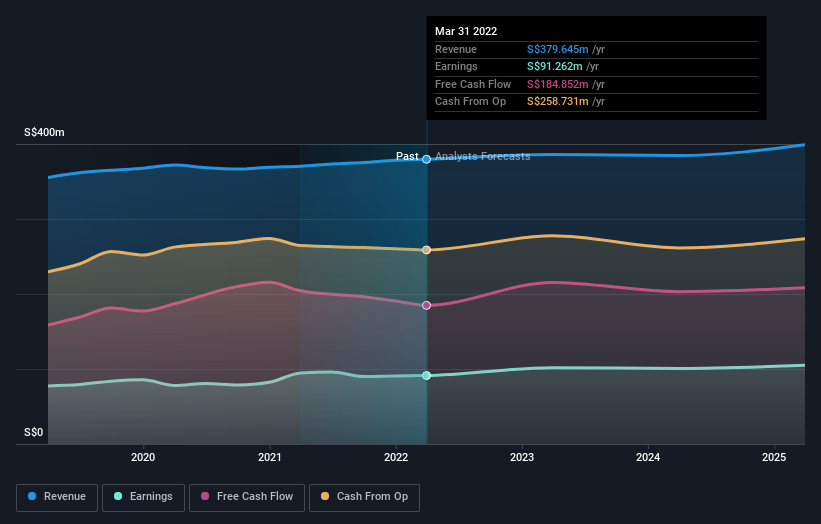Toggle the Cash From Op legend button

[x=364, y=497]
